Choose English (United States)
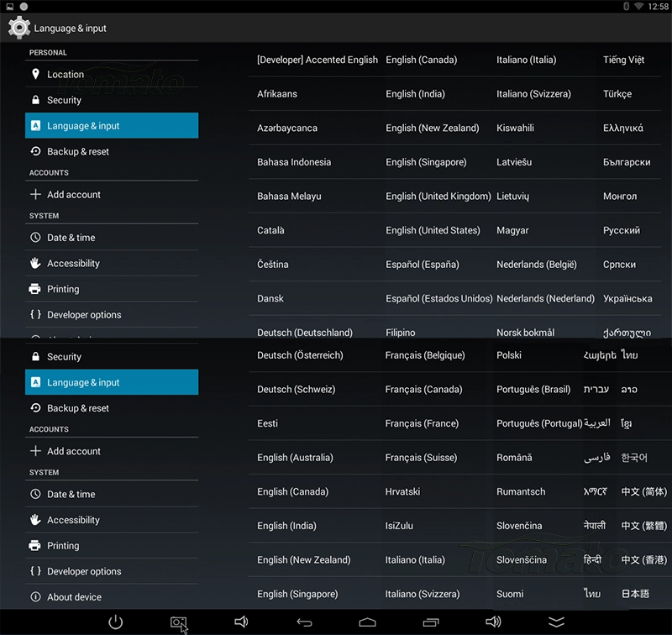Image resolution: width=672 pixels, height=635 pixels. tap(433, 230)
